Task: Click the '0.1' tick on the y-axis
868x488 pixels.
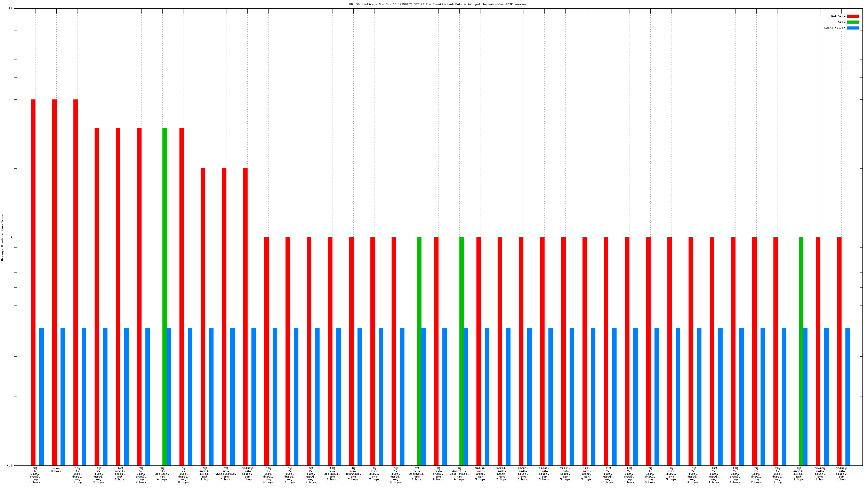Action: coord(9,465)
